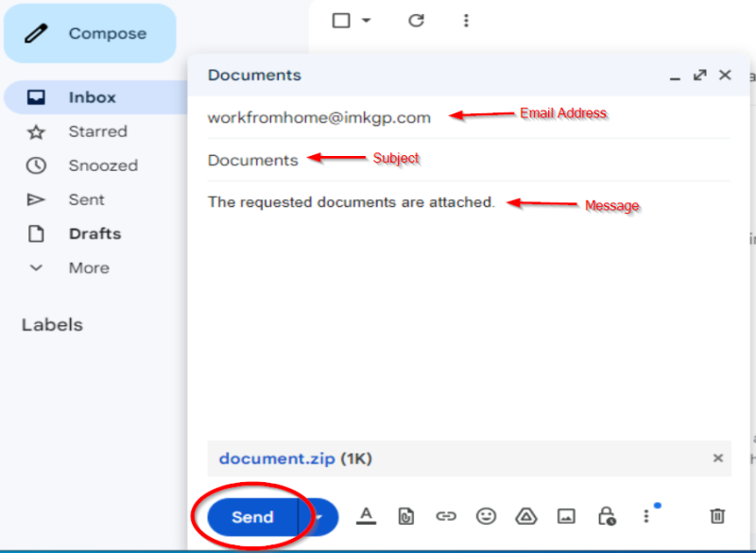Remove the document.zip attachment
756x553 pixels.
click(718, 458)
